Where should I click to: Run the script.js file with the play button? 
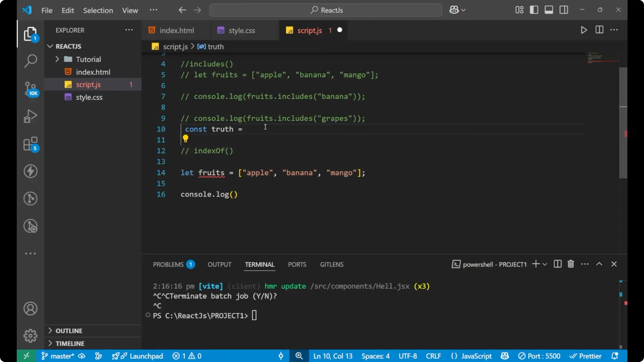(x=584, y=30)
